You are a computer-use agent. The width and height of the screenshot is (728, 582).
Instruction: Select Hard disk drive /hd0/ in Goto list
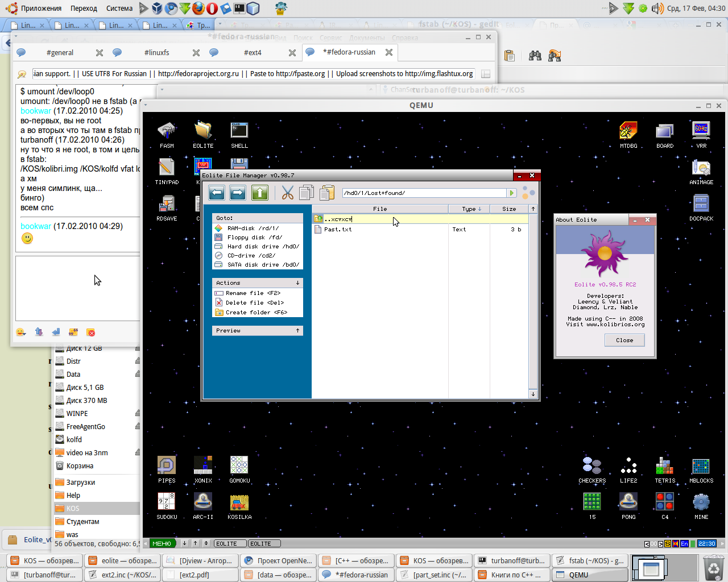[263, 247]
